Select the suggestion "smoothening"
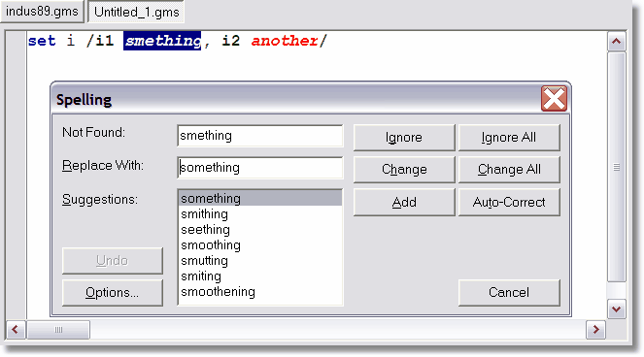The height and width of the screenshot is (357, 644). coord(260,292)
